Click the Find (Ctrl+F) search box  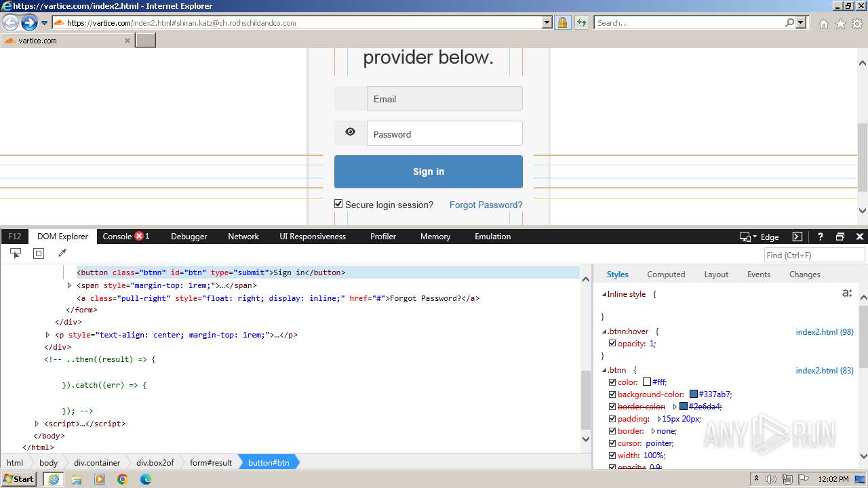tap(814, 255)
